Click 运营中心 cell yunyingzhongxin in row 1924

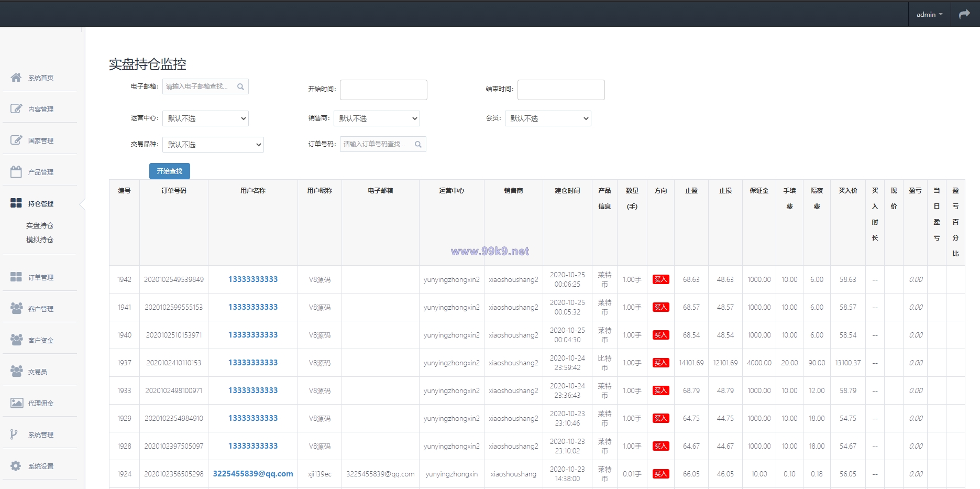(452, 474)
